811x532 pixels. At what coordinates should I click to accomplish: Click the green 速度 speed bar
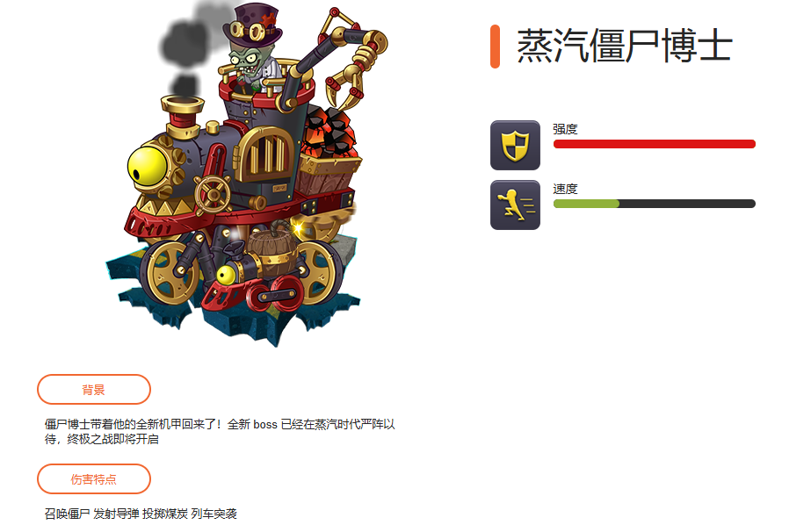point(655,204)
